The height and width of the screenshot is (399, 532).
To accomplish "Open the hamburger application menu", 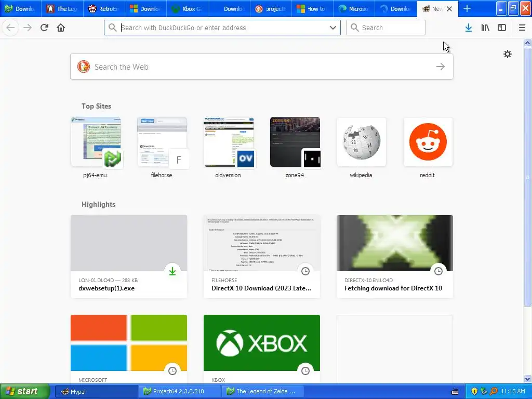I will 522,28.
